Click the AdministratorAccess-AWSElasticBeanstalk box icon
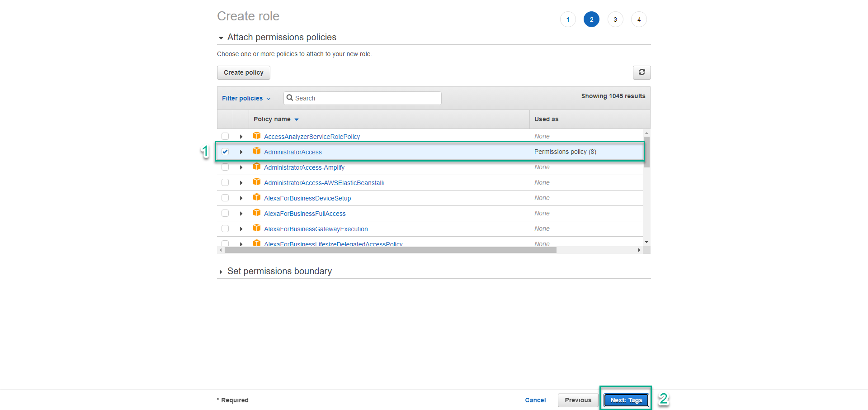This screenshot has height=410, width=868. point(257,182)
